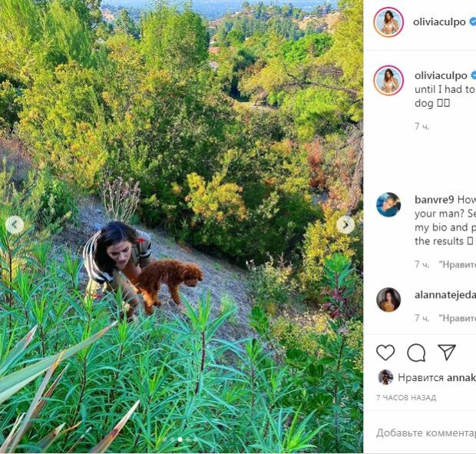The height and width of the screenshot is (454, 476).
Task: Open comments with the speech bubble icon
Action: pos(416,353)
